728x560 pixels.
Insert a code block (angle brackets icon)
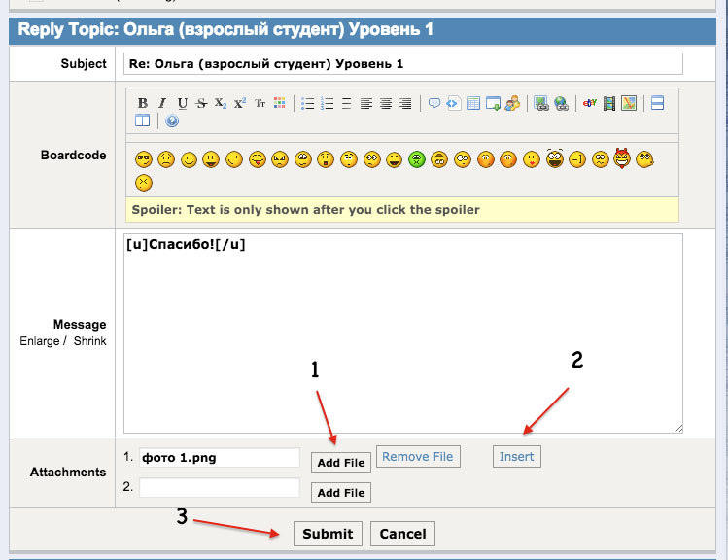click(454, 103)
